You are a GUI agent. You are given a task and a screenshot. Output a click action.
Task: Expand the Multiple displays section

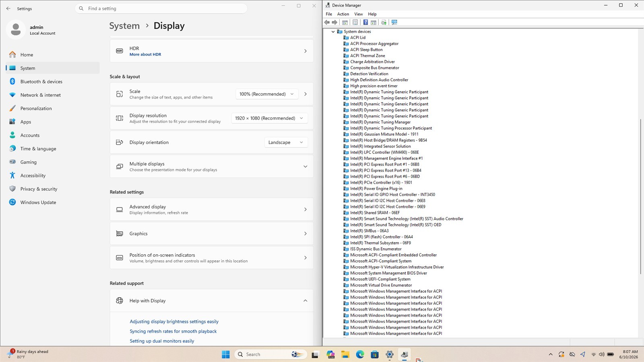click(305, 167)
